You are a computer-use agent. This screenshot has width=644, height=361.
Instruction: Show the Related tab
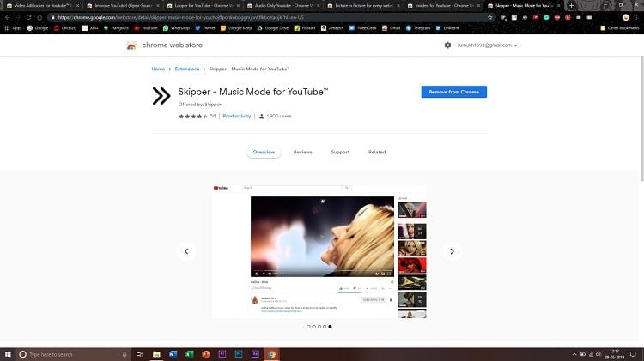tap(377, 152)
